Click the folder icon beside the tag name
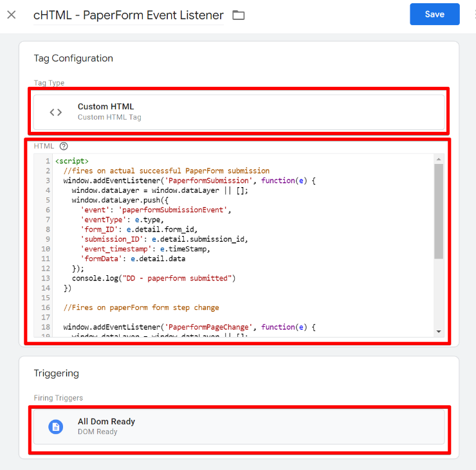 point(239,15)
